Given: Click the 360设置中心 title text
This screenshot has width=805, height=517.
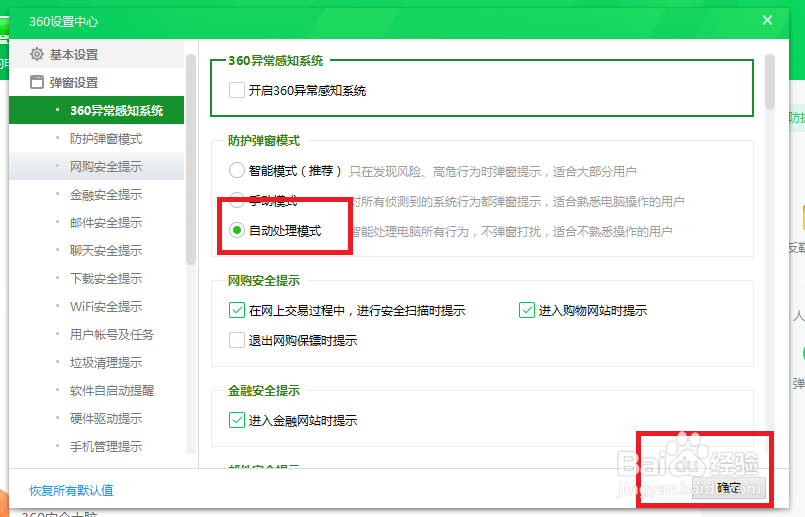Looking at the screenshot, I should tap(64, 22).
